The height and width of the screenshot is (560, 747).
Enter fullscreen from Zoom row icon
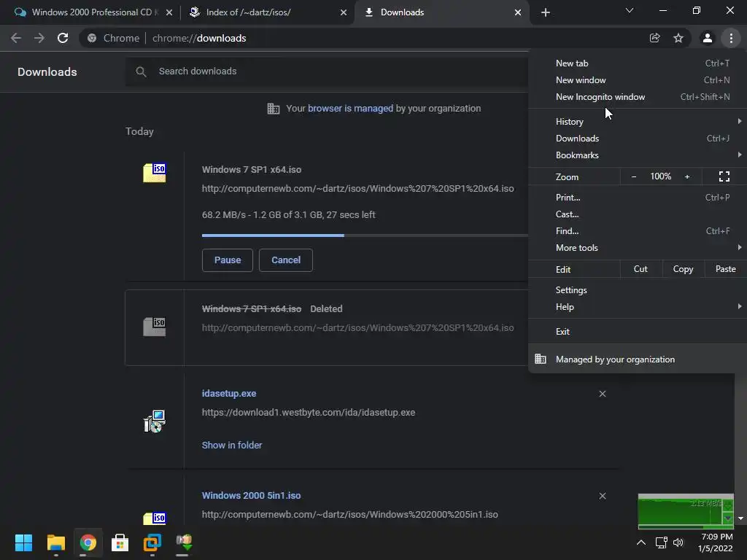click(x=724, y=176)
